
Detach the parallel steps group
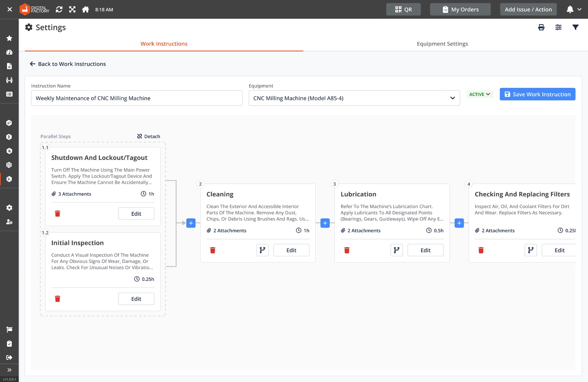[x=148, y=136]
